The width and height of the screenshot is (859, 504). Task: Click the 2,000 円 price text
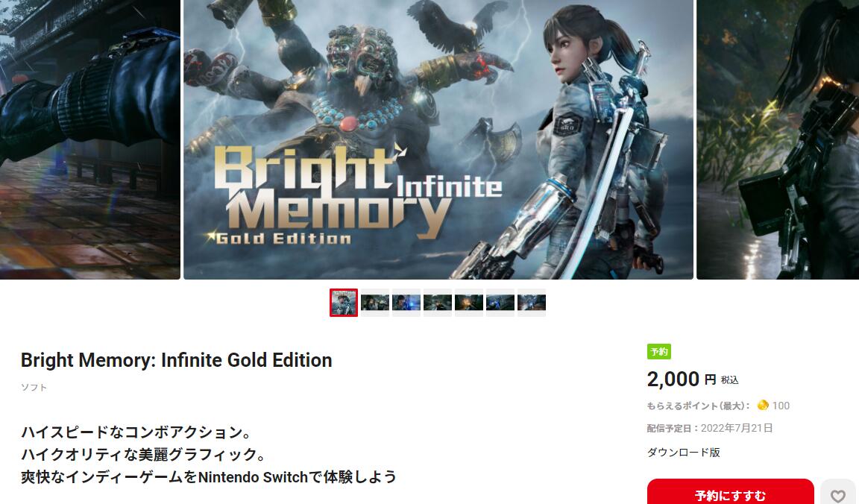tap(693, 379)
